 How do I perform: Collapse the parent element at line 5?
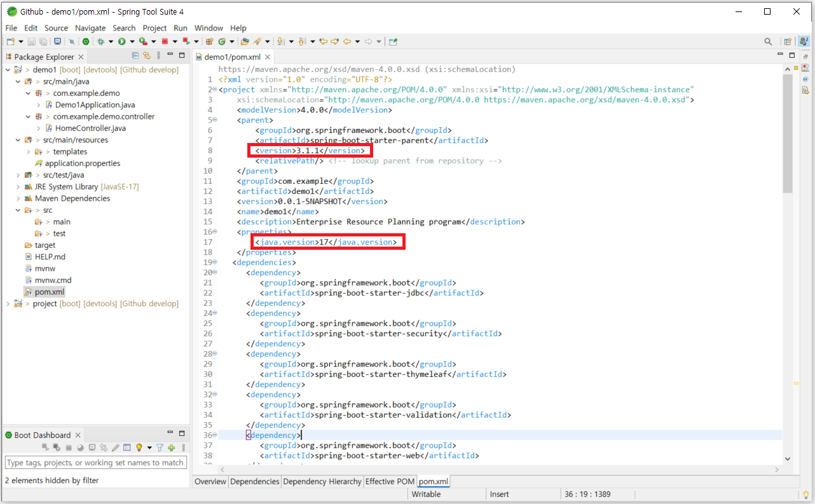(214, 120)
